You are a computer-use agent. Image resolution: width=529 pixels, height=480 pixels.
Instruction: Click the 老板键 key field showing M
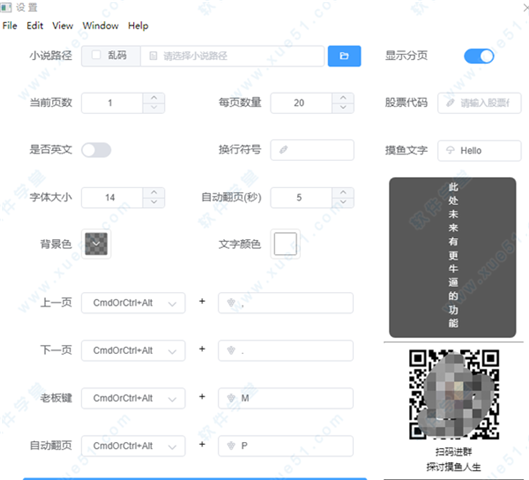tap(286, 398)
